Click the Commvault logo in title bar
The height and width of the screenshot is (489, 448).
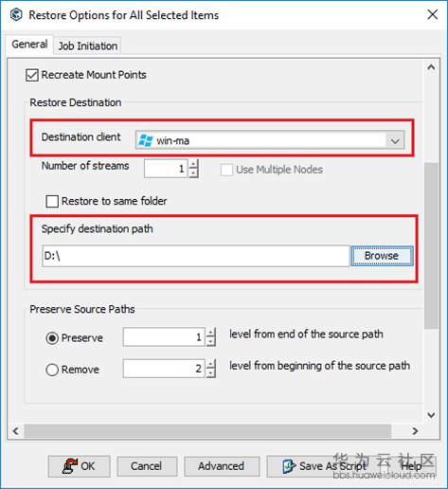(x=16, y=15)
